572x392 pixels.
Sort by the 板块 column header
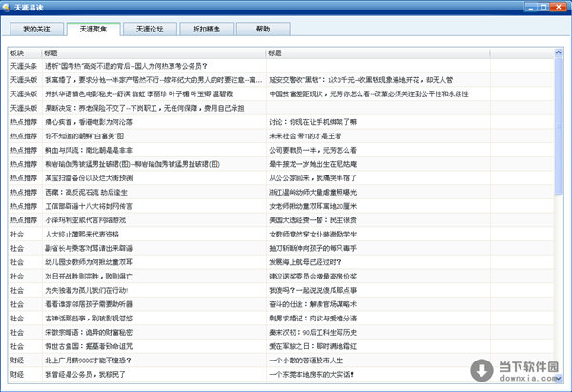[x=25, y=53]
